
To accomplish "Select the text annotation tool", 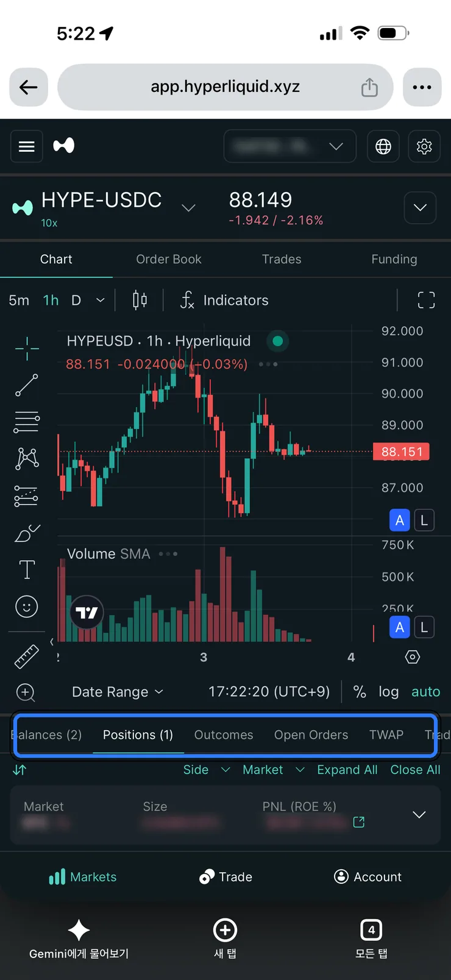I will 27,570.
